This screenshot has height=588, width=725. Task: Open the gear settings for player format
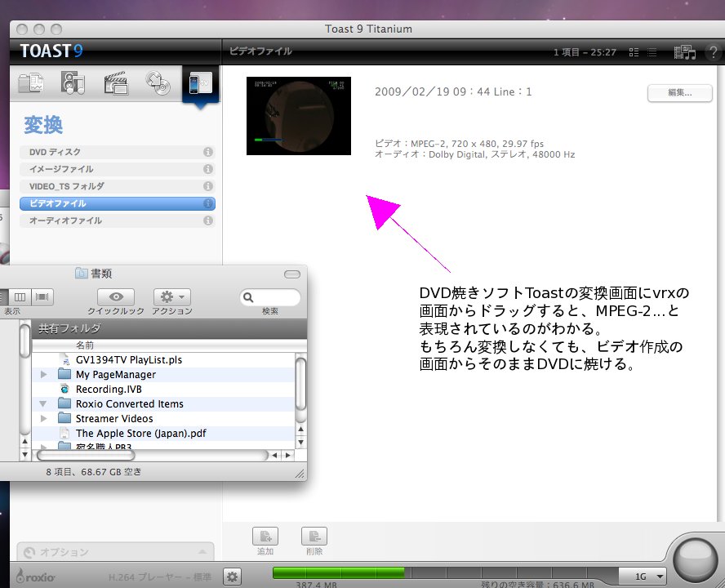[232, 577]
